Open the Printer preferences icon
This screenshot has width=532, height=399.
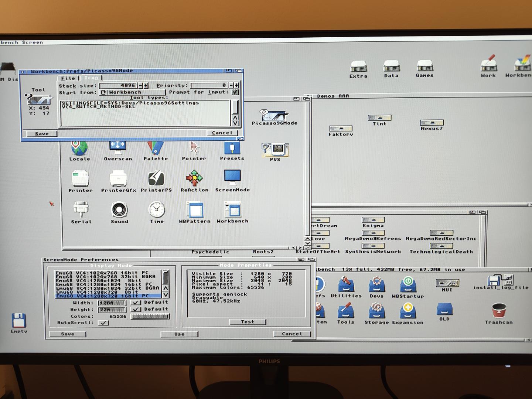click(x=80, y=179)
